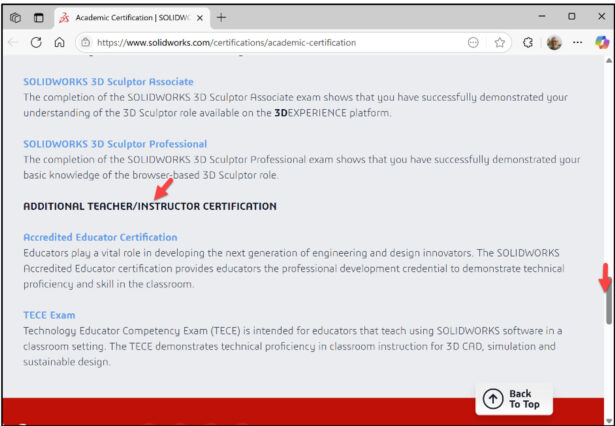The height and width of the screenshot is (426, 615).
Task: Launch the Copilot sidebar icon
Action: (x=602, y=42)
